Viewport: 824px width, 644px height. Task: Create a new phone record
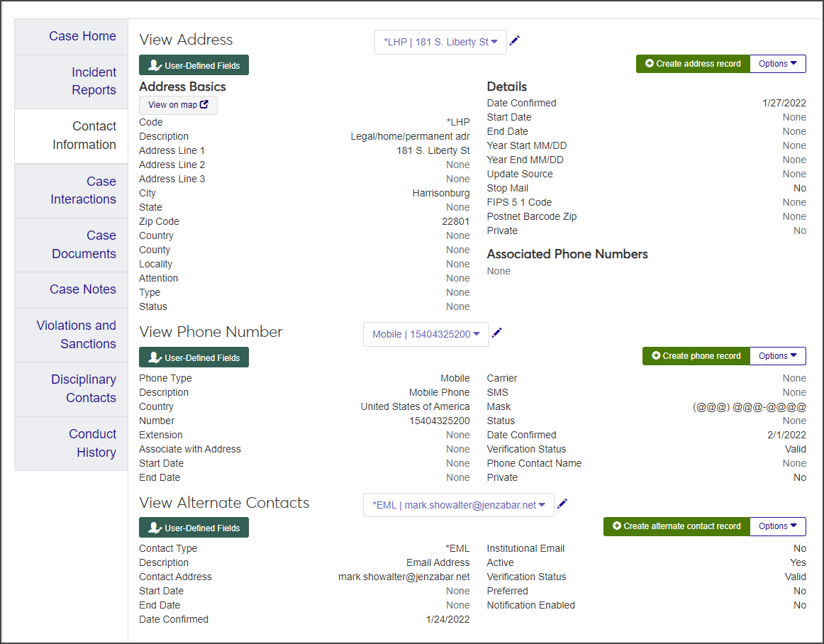[696, 356]
